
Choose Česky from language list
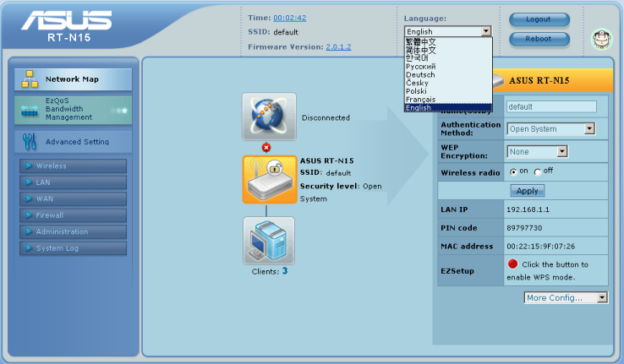448,83
